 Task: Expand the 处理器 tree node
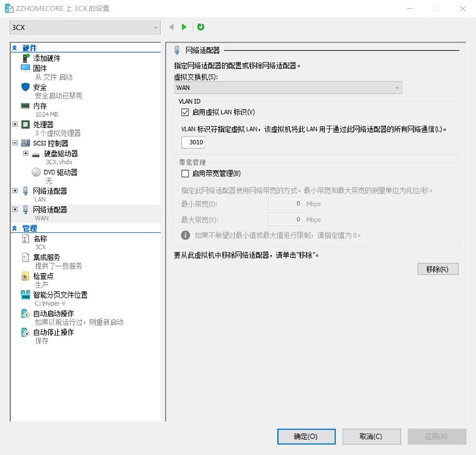[x=15, y=124]
